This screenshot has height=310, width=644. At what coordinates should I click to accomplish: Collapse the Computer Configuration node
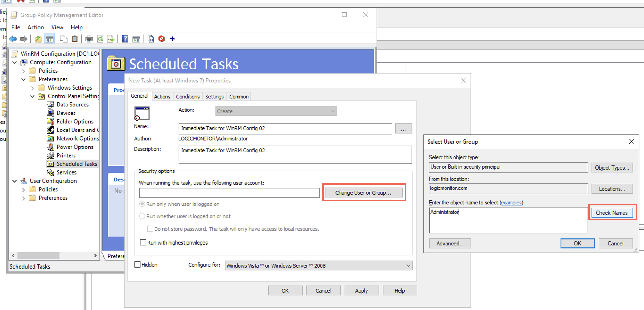[x=15, y=62]
